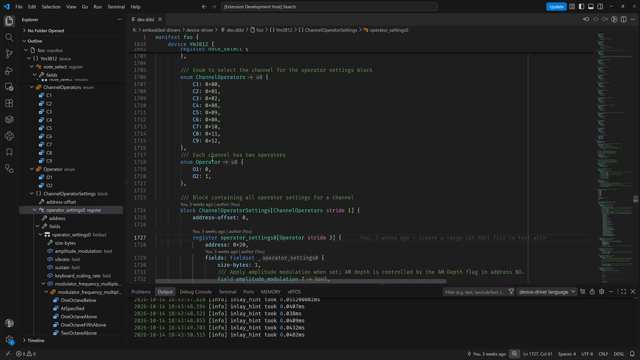Open the File menu
The height and width of the screenshot is (360, 640).
pos(19,7)
